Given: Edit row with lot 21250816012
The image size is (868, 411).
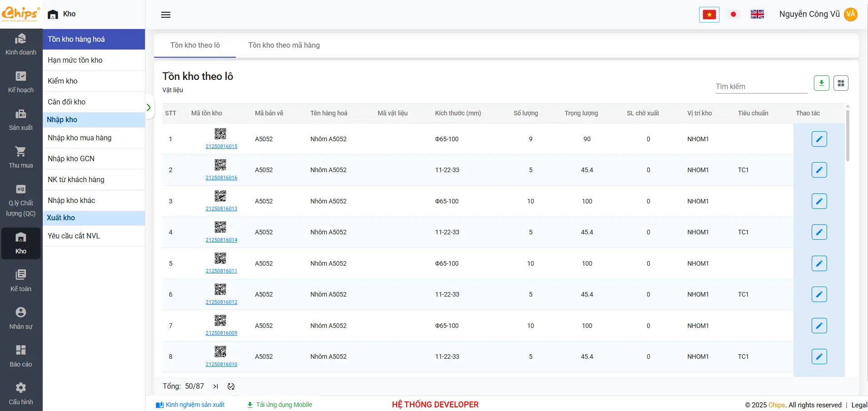Looking at the screenshot, I should click(x=819, y=294).
